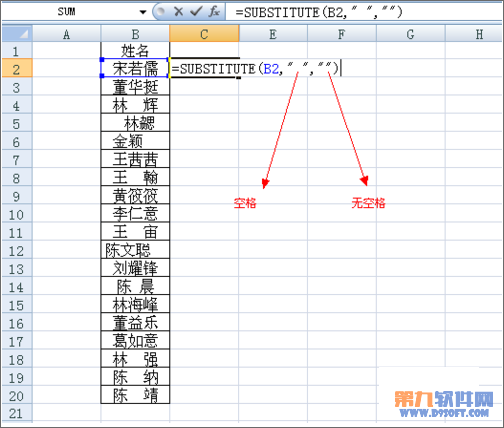Select row 2 header
This screenshot has height=428, width=504.
point(17,68)
